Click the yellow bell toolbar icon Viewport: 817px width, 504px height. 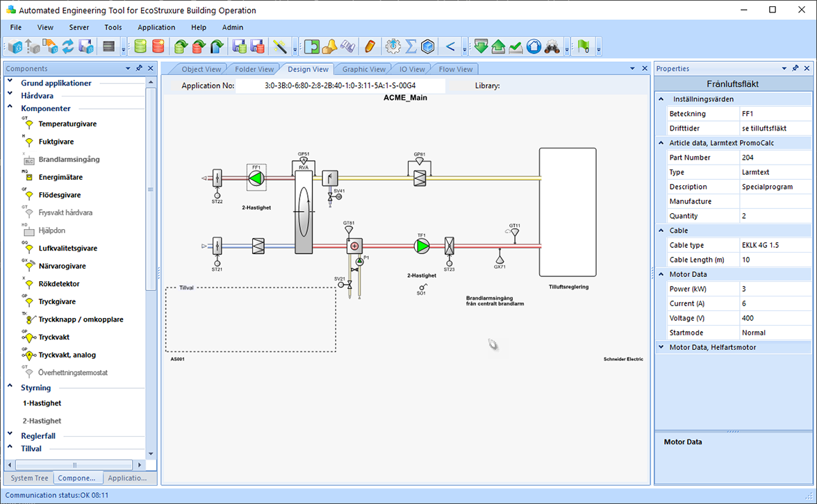[330, 47]
